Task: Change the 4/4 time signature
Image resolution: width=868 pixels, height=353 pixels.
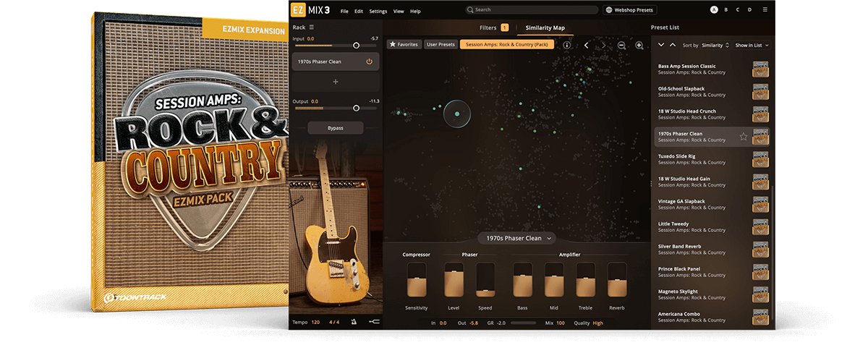Action: (x=335, y=322)
